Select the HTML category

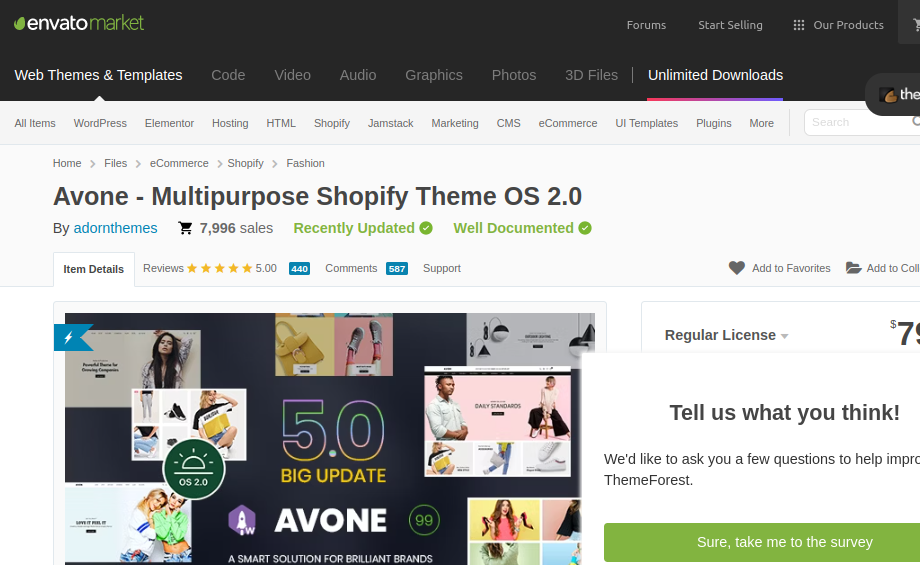pyautogui.click(x=281, y=123)
